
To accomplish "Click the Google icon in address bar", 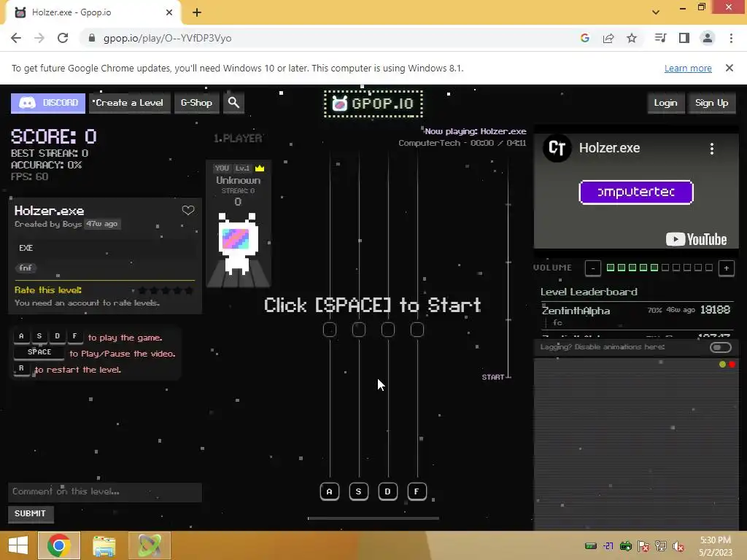I will tap(585, 38).
